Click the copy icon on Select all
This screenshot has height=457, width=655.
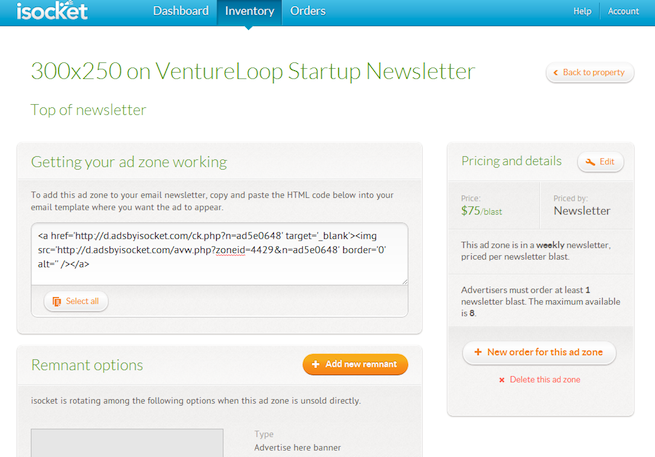pyautogui.click(x=56, y=301)
